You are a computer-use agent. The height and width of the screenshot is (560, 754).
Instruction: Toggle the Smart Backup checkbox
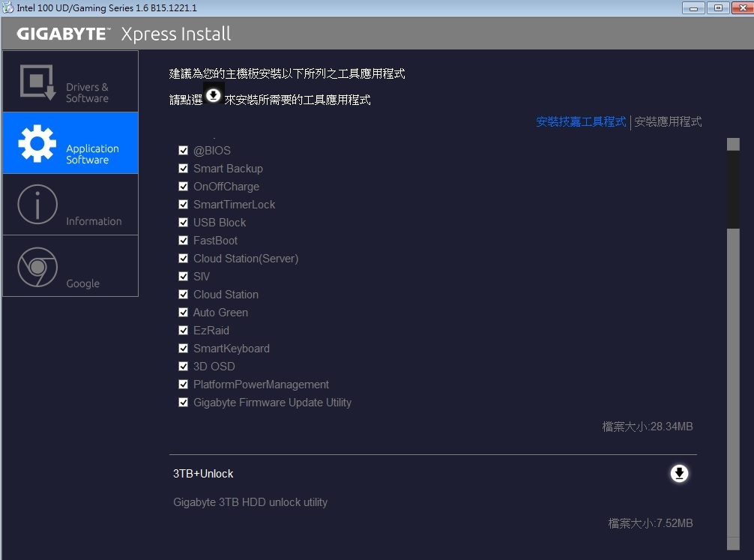click(183, 169)
